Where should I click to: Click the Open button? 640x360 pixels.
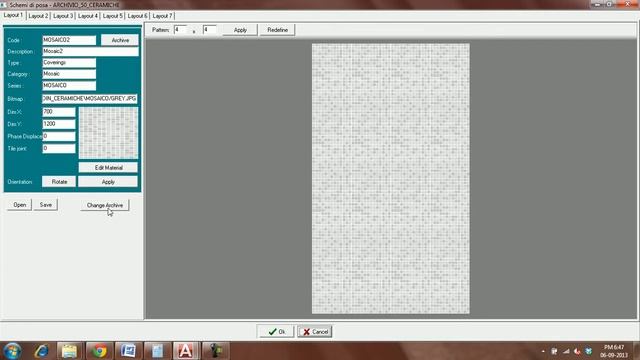[x=20, y=205]
